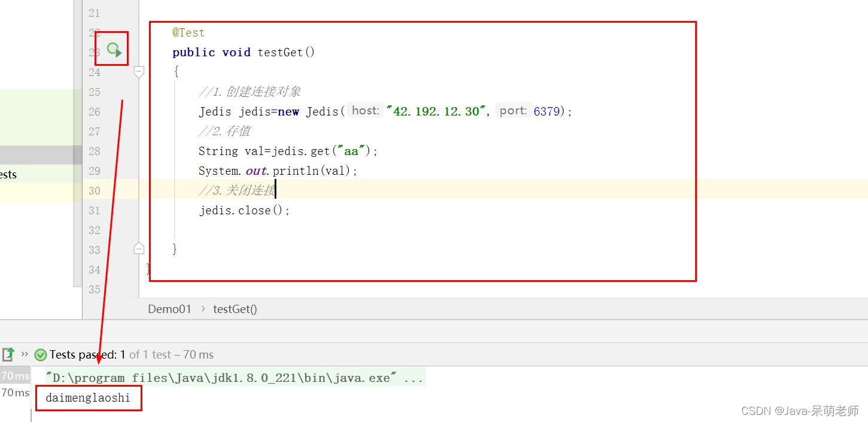Screen dimensions: 868x422
Task: Click the 'Jedis jedis=new Jedis(' constructor text
Action: (x=272, y=111)
